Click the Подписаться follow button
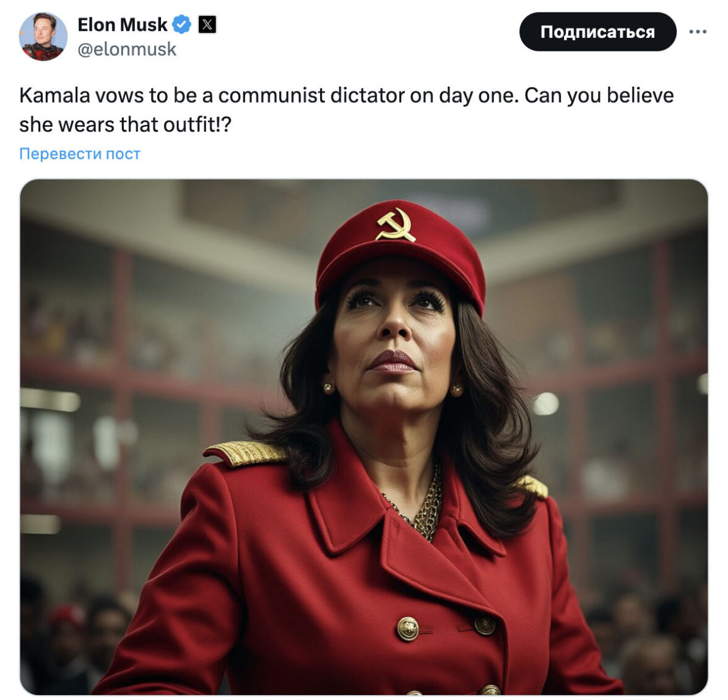 click(597, 32)
